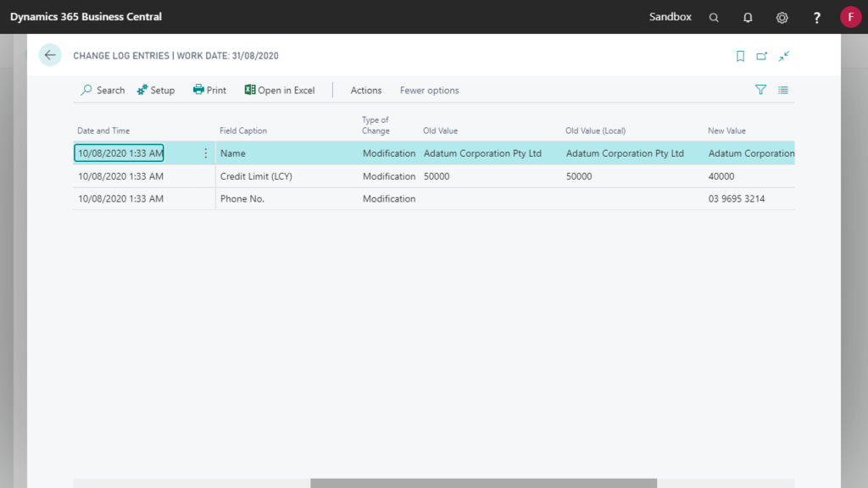Screen dimensions: 868x488
Task: Open the filter pane
Action: [760, 90]
